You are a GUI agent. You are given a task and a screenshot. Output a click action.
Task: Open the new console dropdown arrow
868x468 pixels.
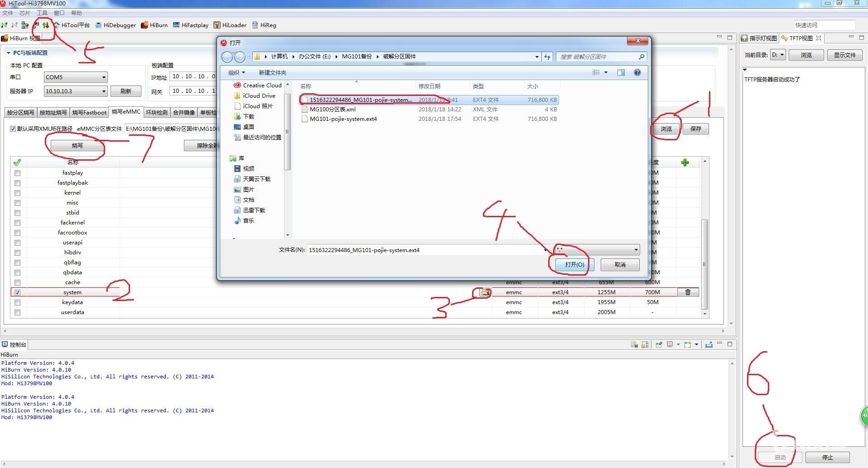coord(696,344)
